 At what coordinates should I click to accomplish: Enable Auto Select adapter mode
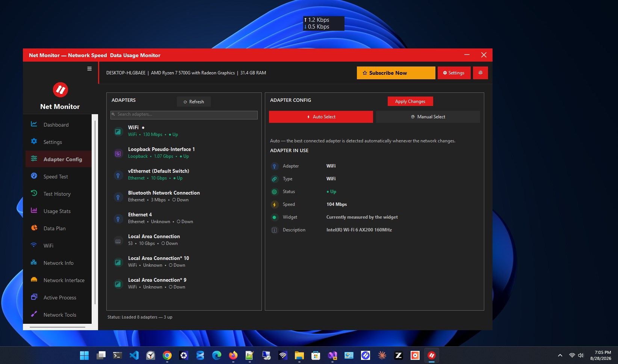point(321,117)
